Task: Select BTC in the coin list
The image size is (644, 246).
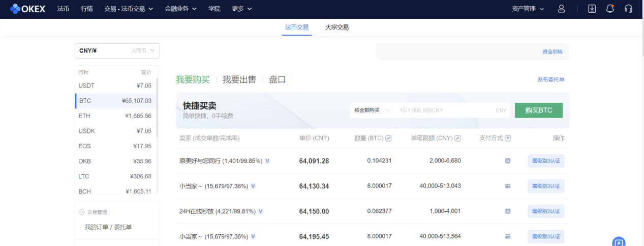Action: (x=115, y=101)
